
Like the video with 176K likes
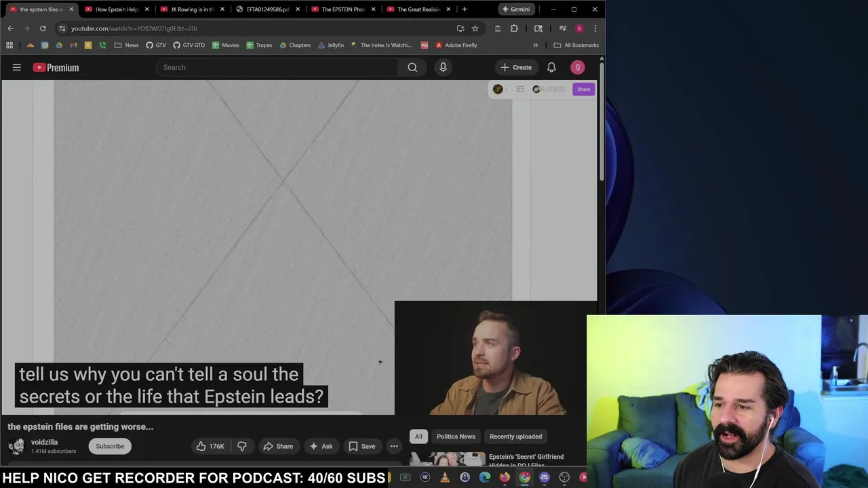(210, 446)
